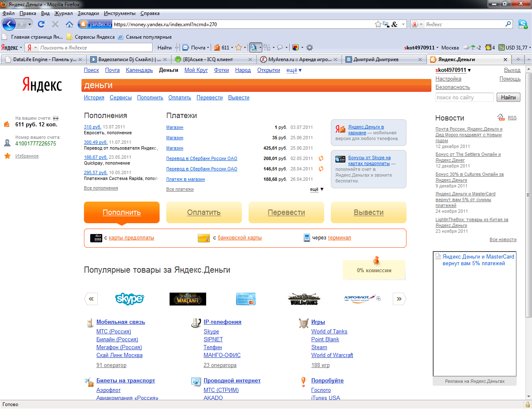Show next popular goods with right arrow

pos(399,298)
